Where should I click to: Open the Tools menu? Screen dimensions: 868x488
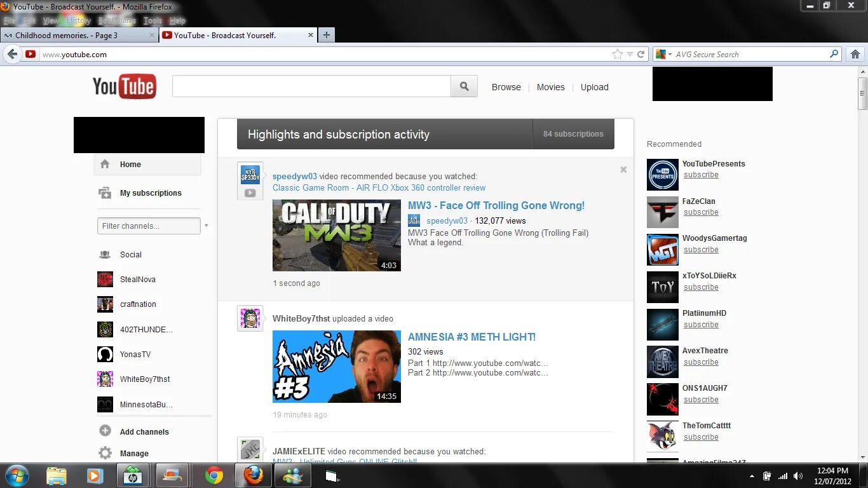point(153,20)
